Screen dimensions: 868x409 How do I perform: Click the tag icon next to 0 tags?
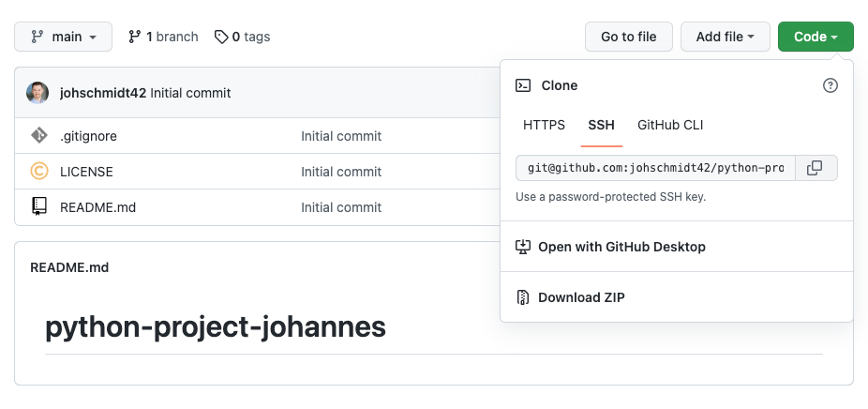click(x=221, y=37)
